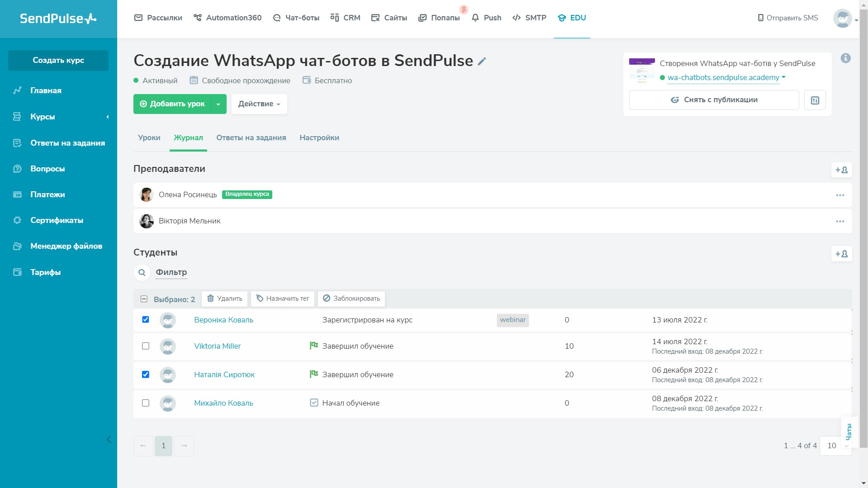The height and width of the screenshot is (488, 868).
Task: Click the course thumbnail image
Action: tap(642, 71)
